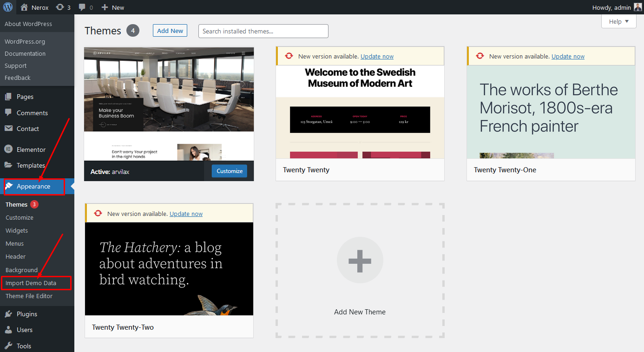Open the WordPress.org link
Viewport: 644px width, 352px height.
(25, 41)
